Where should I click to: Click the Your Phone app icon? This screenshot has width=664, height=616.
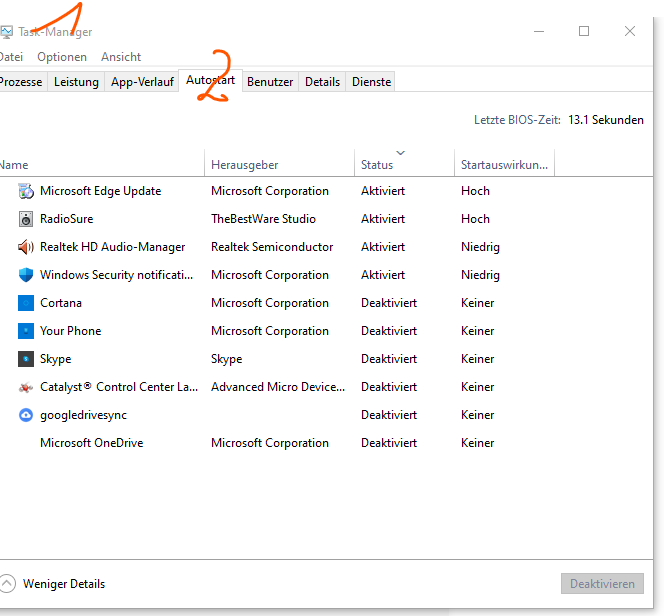(26, 331)
